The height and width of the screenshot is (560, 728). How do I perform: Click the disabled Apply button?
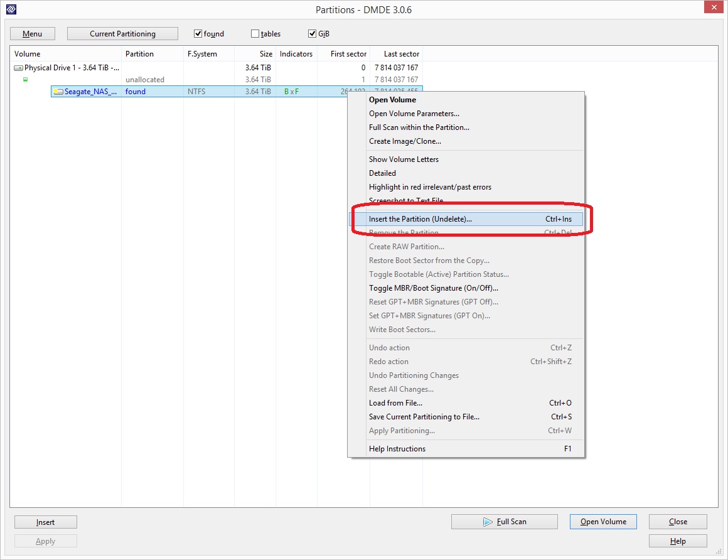[45, 541]
